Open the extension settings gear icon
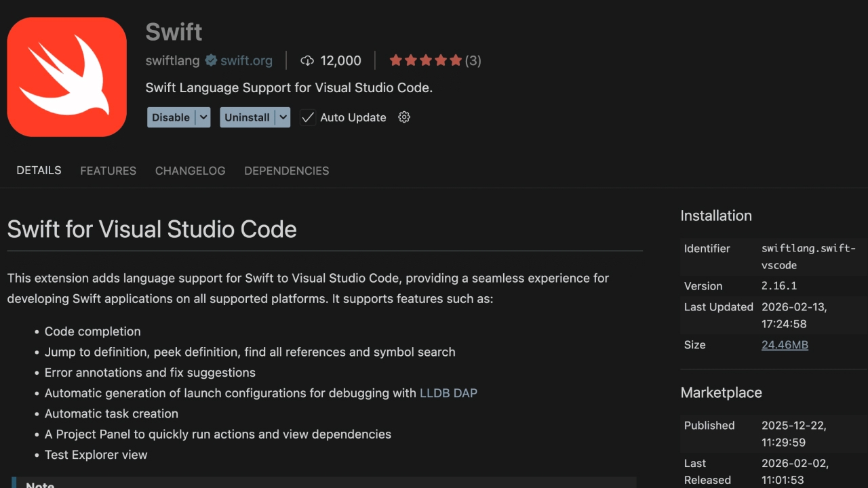 point(403,117)
